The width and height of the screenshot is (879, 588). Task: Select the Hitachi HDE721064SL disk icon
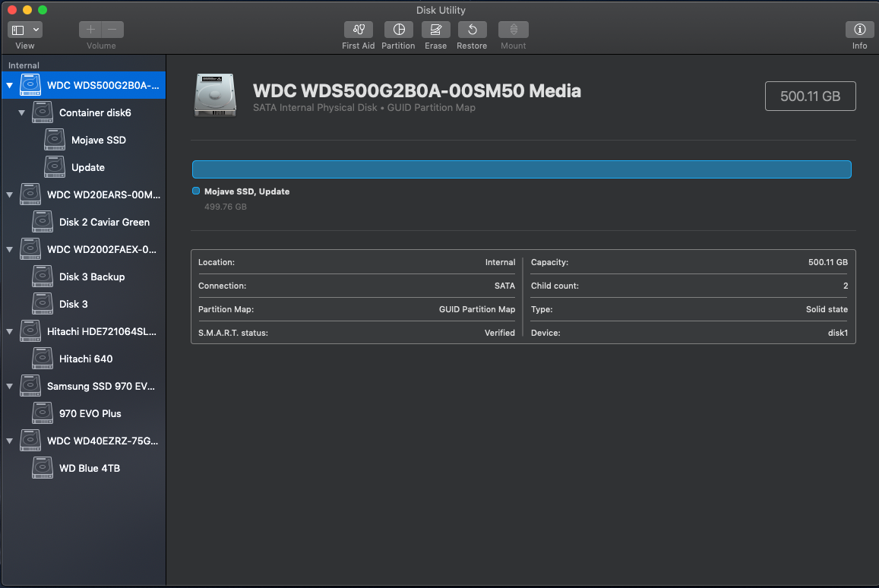[30, 331]
